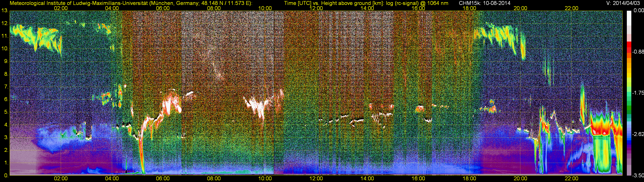The height and width of the screenshot is (182, 644).
Task: Click 02:00 on the upper time axis
Action: coord(61,8)
